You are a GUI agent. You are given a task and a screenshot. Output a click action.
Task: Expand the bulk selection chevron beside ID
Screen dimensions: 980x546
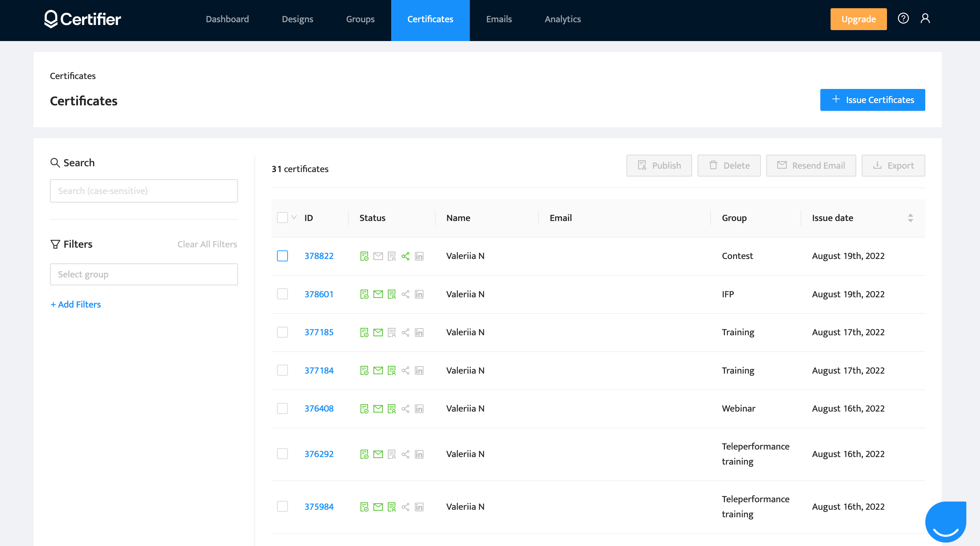pyautogui.click(x=294, y=217)
